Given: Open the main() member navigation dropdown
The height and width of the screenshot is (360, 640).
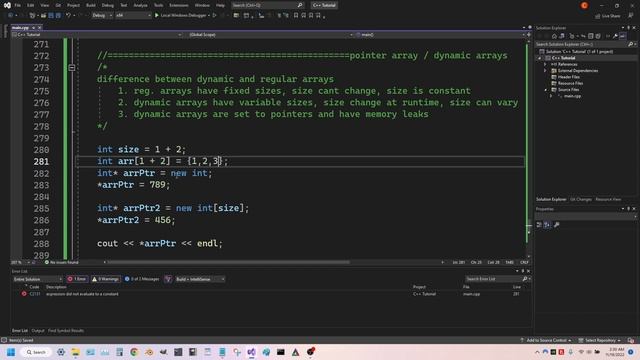Looking at the screenshot, I should click(x=440, y=35).
